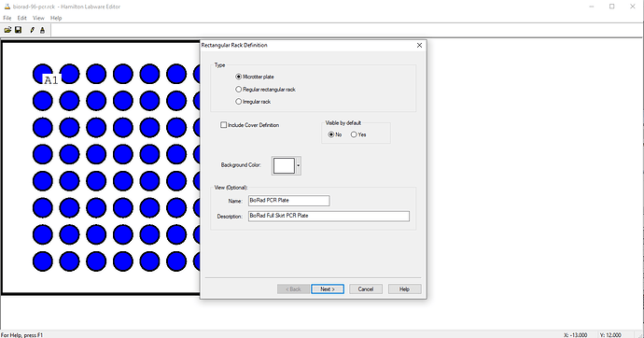644x338 pixels.
Task: Click the Y coordinate in status bar
Action: pyautogui.click(x=610, y=335)
